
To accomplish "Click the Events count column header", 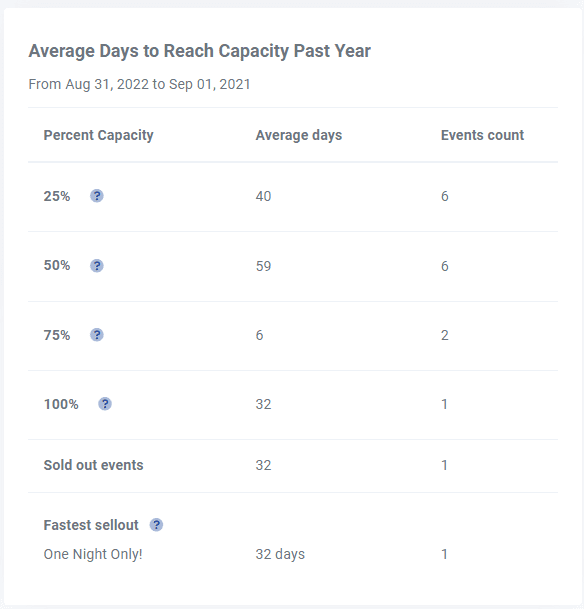I will coord(482,135).
